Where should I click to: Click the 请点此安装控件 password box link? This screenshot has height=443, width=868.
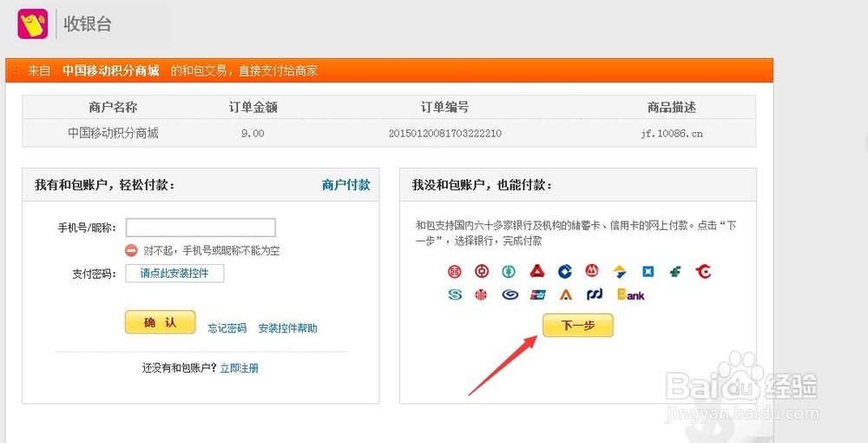pyautogui.click(x=174, y=274)
